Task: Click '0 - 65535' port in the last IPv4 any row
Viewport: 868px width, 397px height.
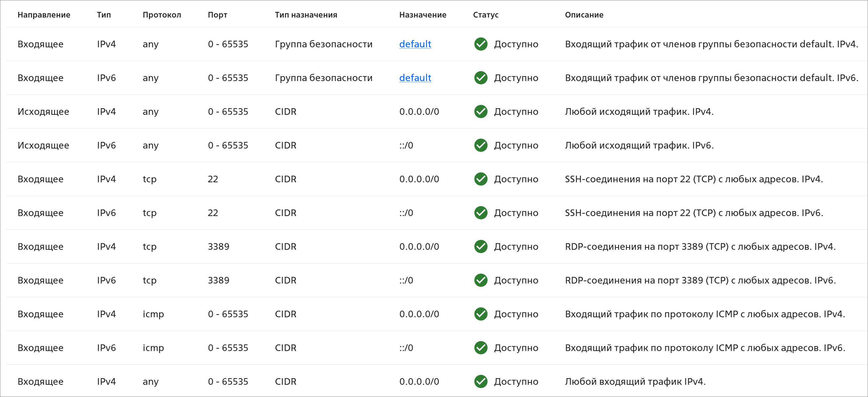Action: 228,381
